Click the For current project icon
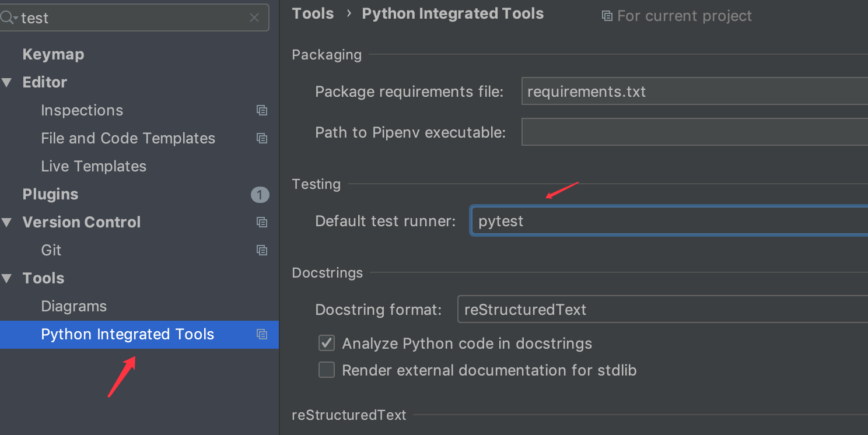 click(x=607, y=16)
